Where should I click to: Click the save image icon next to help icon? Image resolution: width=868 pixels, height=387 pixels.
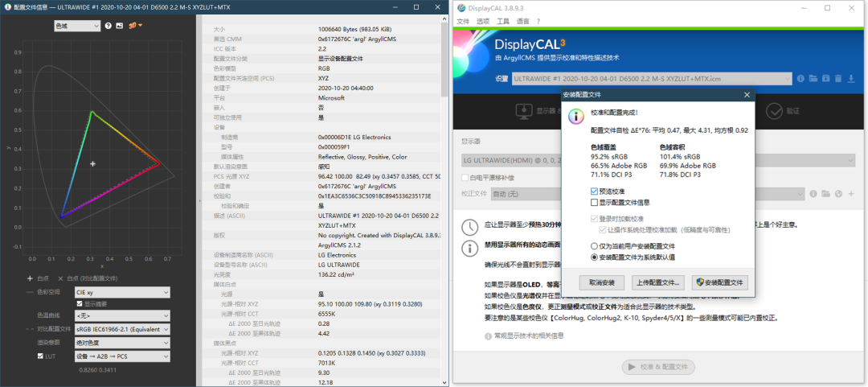[x=119, y=26]
